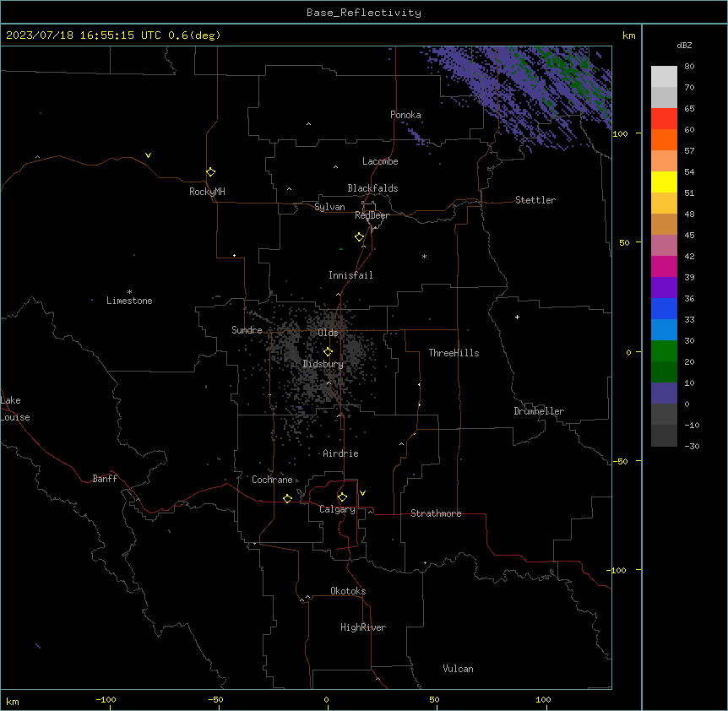Click the RockyMH label

pyautogui.click(x=207, y=192)
